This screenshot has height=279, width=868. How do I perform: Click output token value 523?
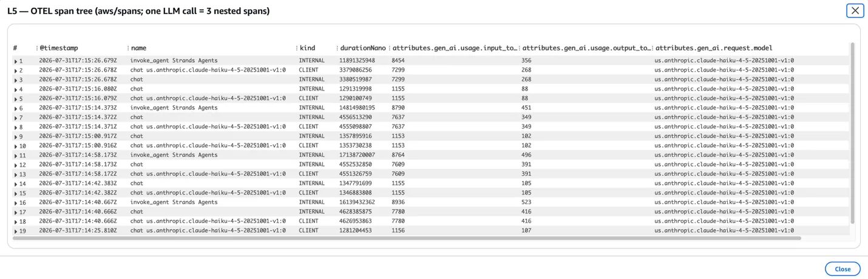pyautogui.click(x=526, y=202)
